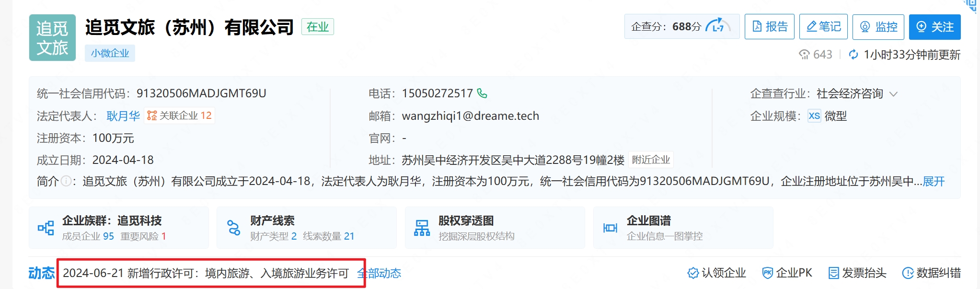Open the 企查分 688分 score gauge
980x289 pixels.
(681, 26)
